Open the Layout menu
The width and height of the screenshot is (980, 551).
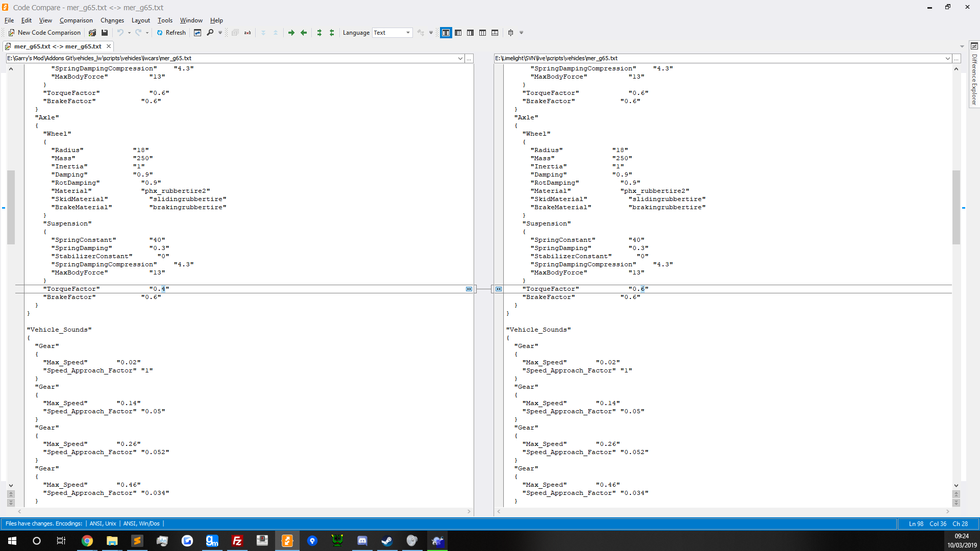(x=141, y=20)
